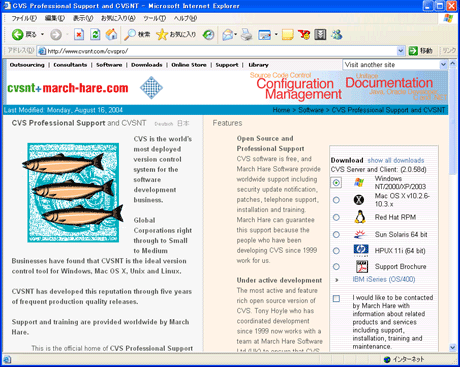Screen dimensions: 460x367
Task: Open the Back button history arrow
Action: tap(42, 34)
